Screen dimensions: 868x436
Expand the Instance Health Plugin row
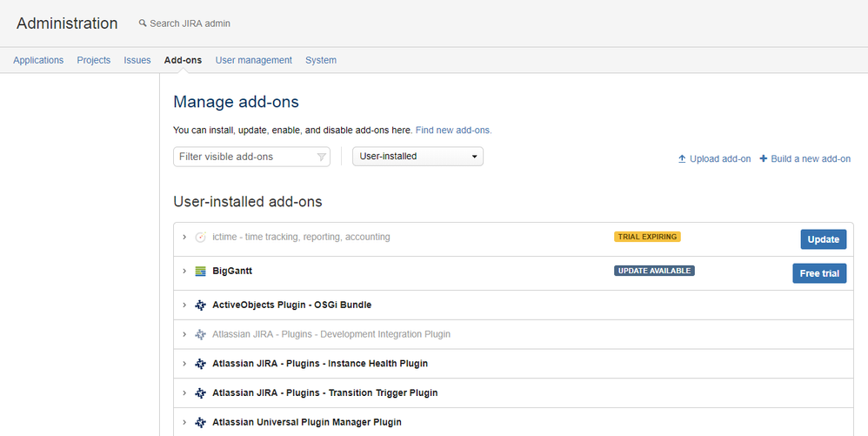point(184,364)
